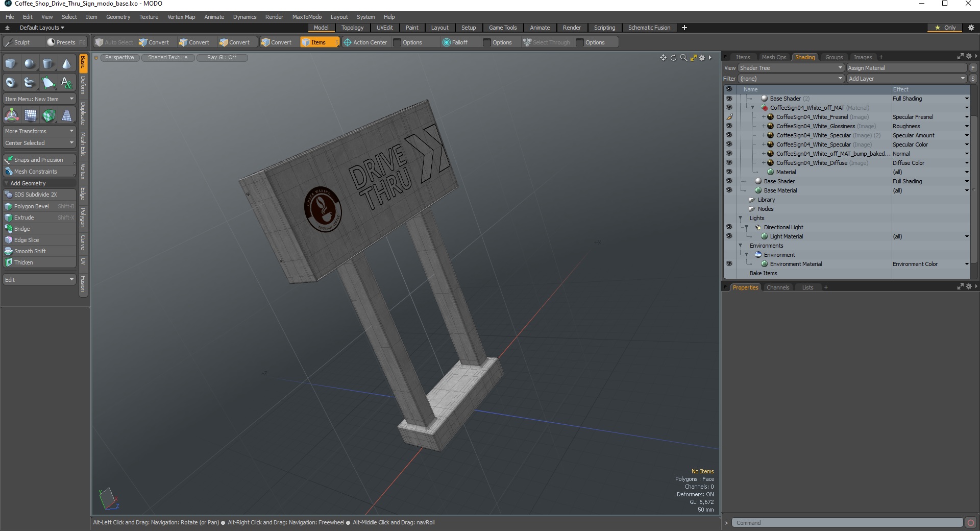This screenshot has width=980, height=531.
Task: Toggle visibility of CoffeeSign04_White_off_MAT material
Action: pyautogui.click(x=729, y=108)
